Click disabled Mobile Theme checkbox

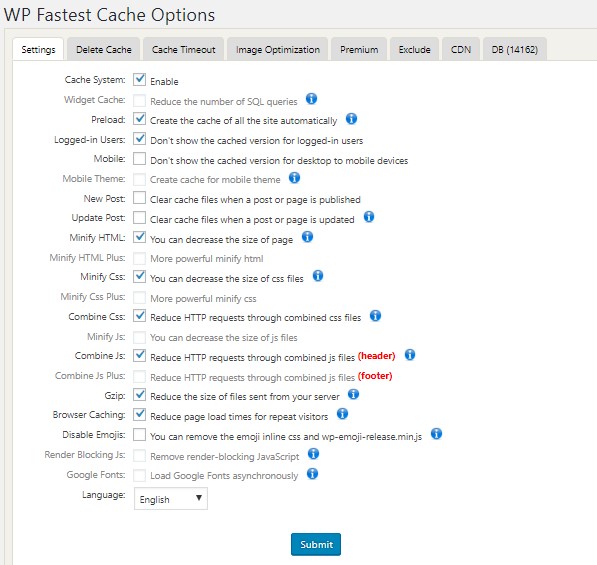pyautogui.click(x=139, y=179)
